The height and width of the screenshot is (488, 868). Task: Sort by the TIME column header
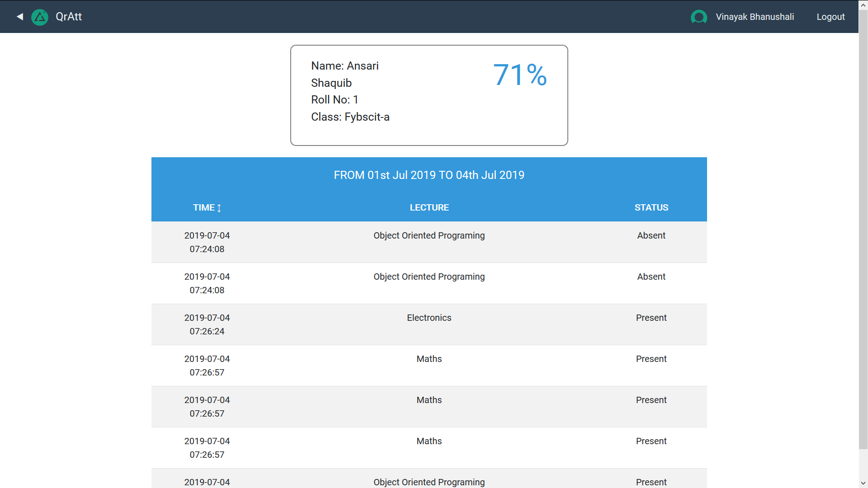click(204, 207)
